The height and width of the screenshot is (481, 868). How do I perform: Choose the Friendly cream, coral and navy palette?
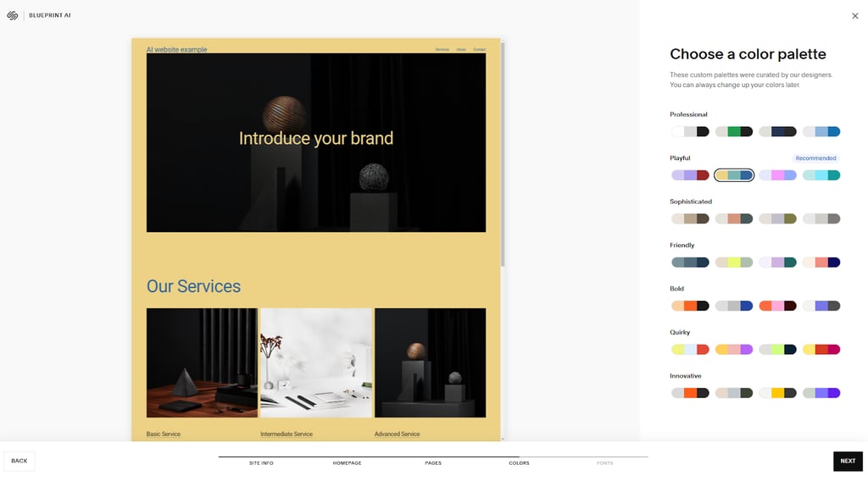click(x=821, y=262)
